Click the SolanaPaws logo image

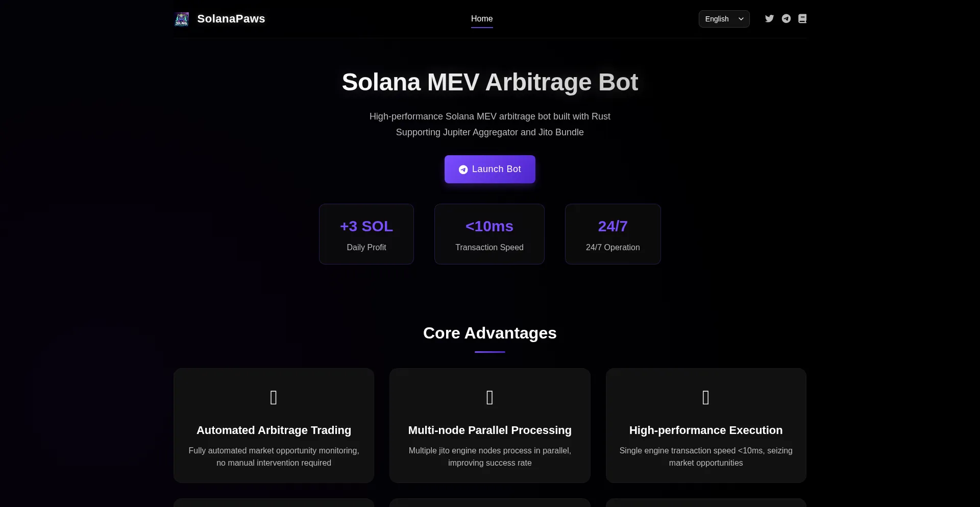182,19
